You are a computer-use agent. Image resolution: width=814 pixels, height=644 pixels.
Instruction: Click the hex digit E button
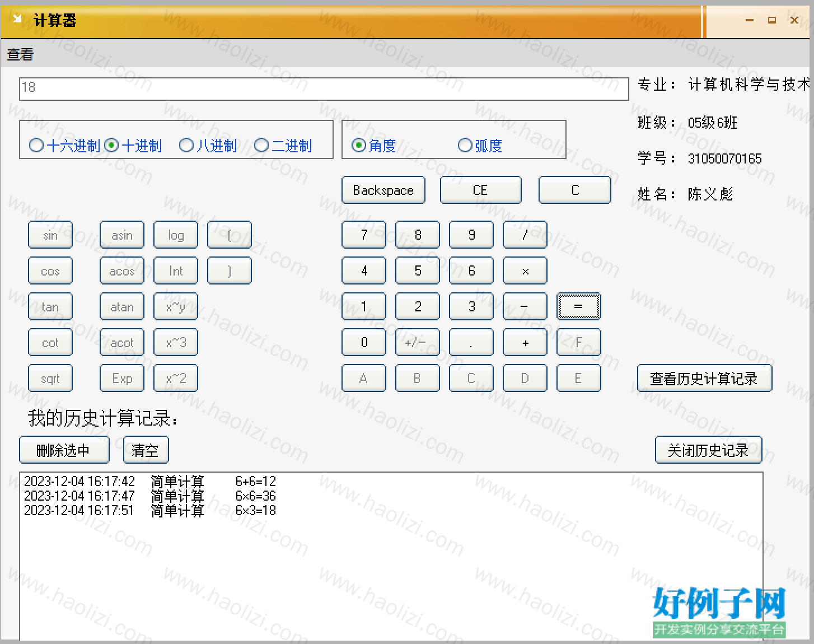click(x=579, y=378)
